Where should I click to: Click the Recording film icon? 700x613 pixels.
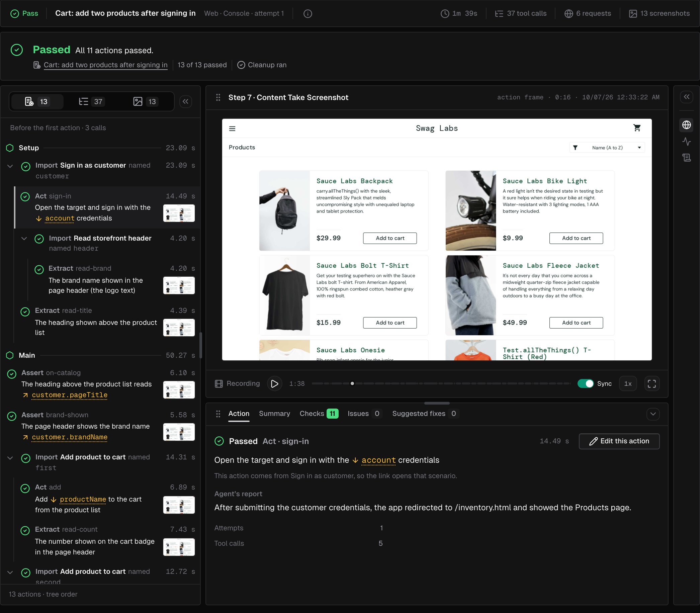pos(218,383)
